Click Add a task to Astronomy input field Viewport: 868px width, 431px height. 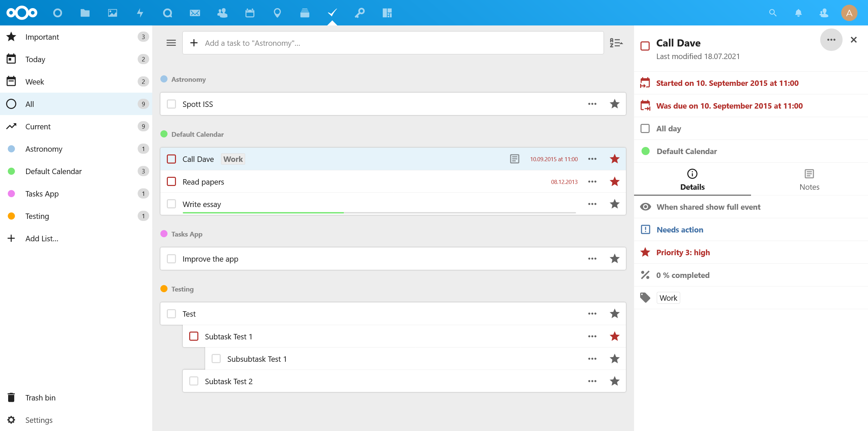point(393,43)
